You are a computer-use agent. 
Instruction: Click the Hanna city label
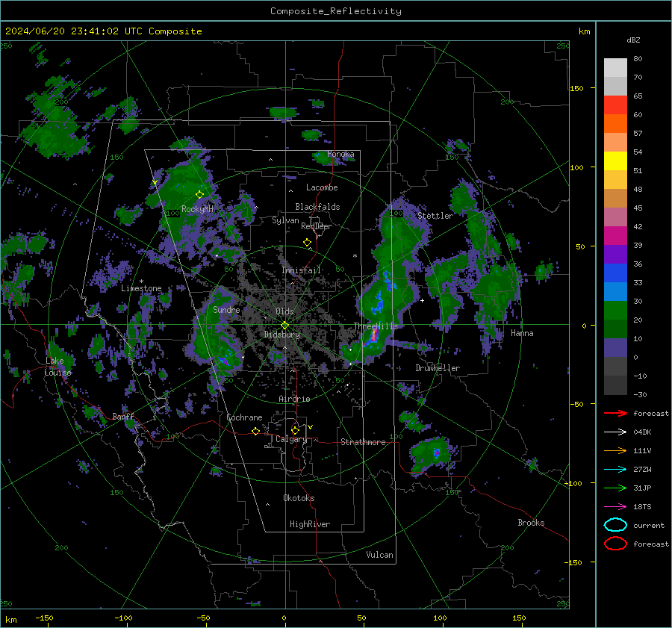click(522, 333)
